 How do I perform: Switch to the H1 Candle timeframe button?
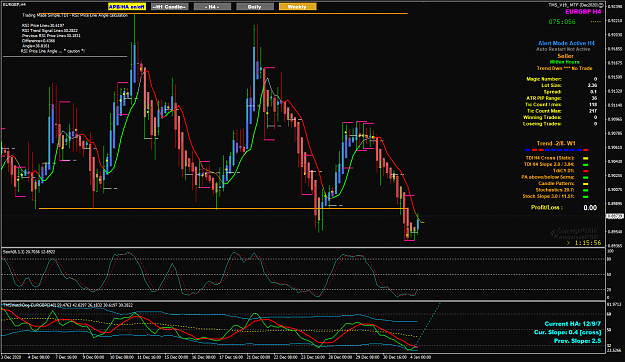point(169,7)
